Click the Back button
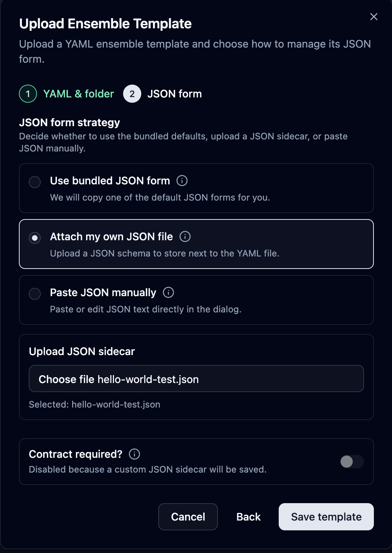The height and width of the screenshot is (553, 392). [x=248, y=517]
